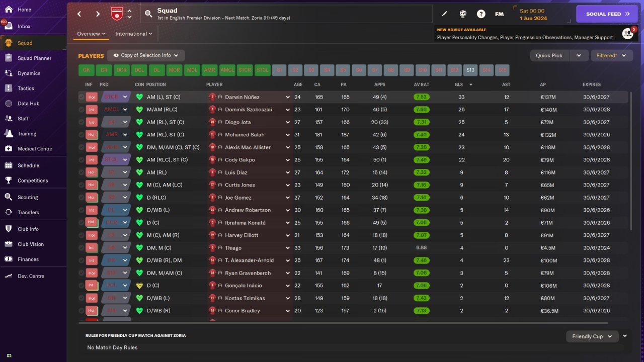Select the AMCL position slot
This screenshot has height=362, width=644.
click(227, 70)
